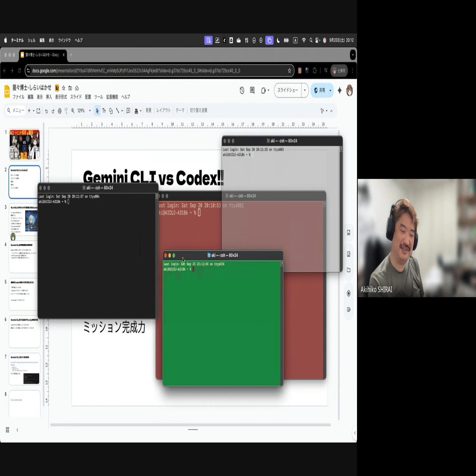Open Chrome three-dot menu
The width and height of the screenshot is (476, 476).
[353, 71]
